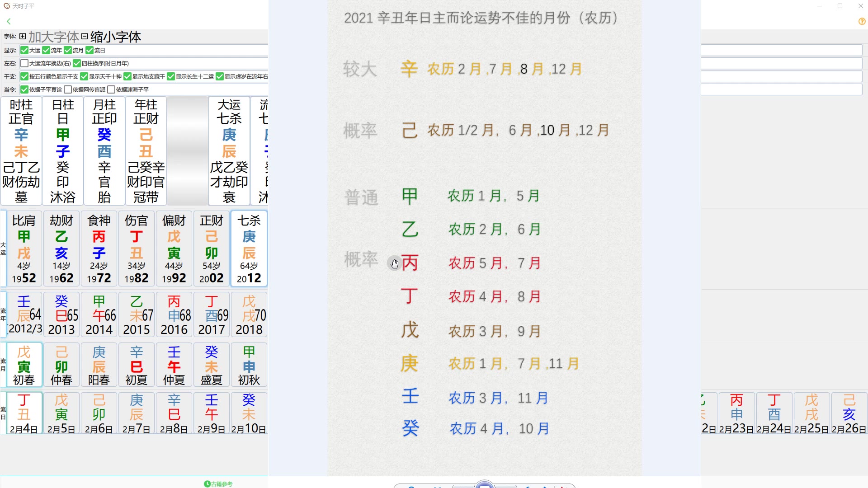Select the 日柱 甲子 pillar

(x=63, y=151)
